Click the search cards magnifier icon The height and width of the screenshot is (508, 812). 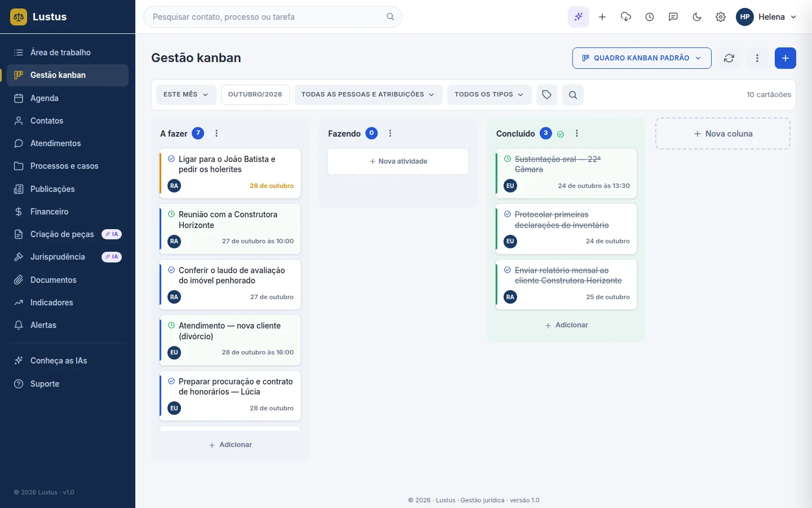tap(573, 95)
